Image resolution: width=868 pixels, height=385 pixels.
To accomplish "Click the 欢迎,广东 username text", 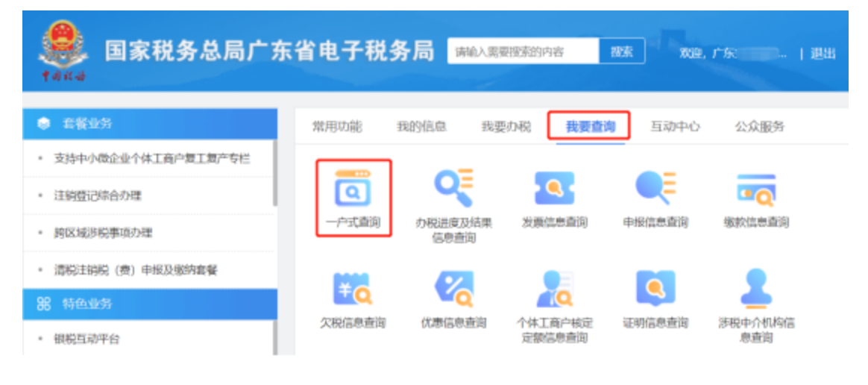I will coord(733,53).
